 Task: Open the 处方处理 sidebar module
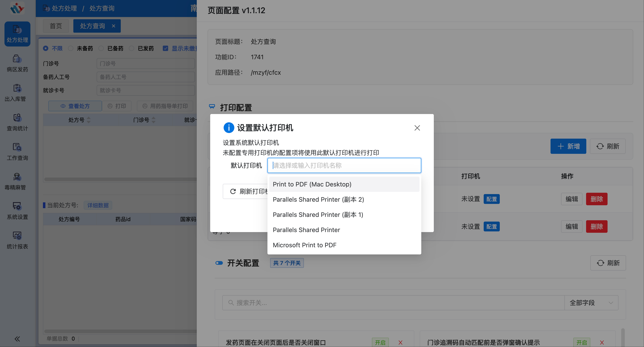[17, 34]
